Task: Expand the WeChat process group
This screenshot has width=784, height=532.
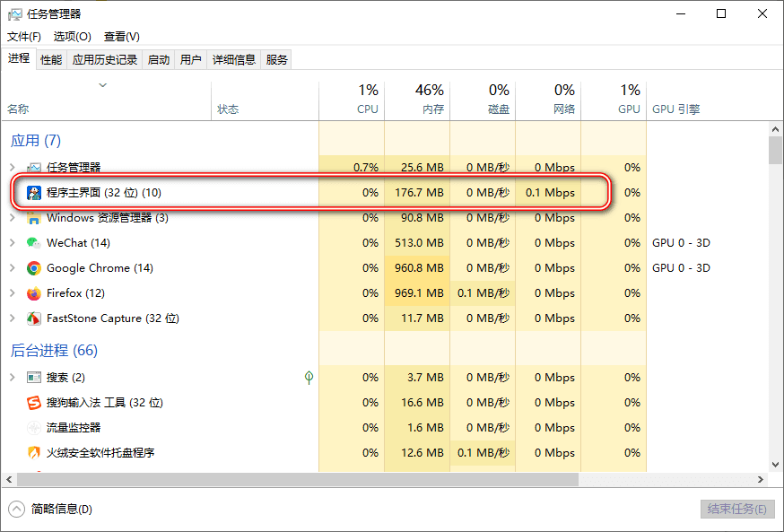Action: tap(12, 243)
